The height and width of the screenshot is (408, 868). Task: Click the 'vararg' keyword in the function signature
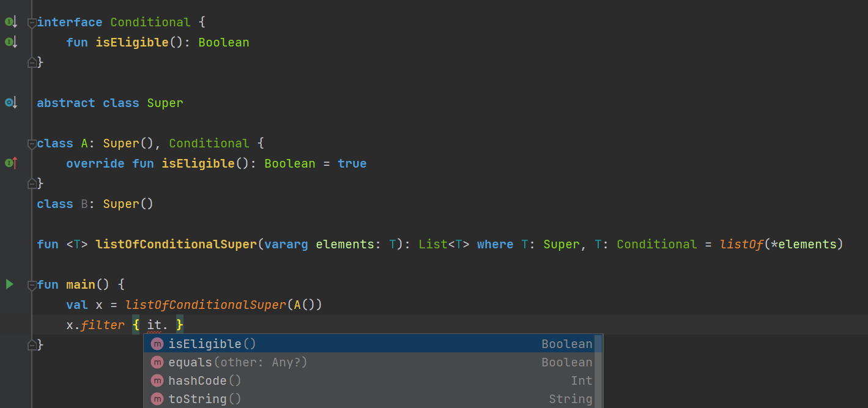pos(286,244)
